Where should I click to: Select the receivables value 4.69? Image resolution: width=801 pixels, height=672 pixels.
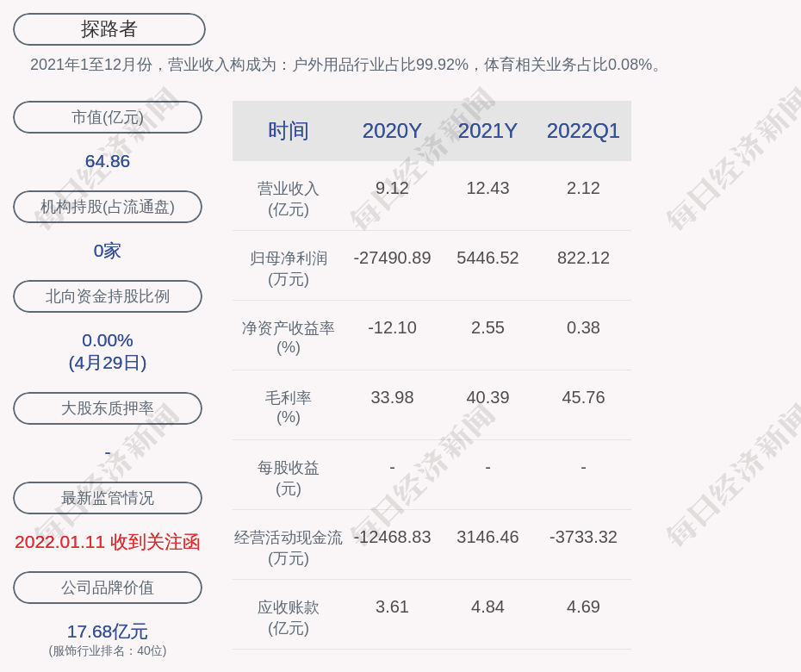(x=583, y=607)
